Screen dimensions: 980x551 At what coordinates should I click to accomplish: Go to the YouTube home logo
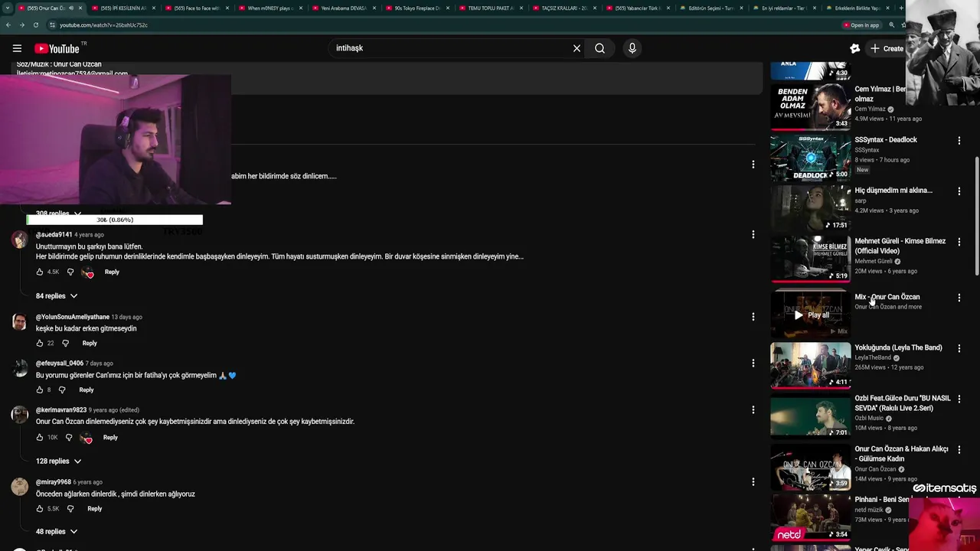[x=57, y=48]
